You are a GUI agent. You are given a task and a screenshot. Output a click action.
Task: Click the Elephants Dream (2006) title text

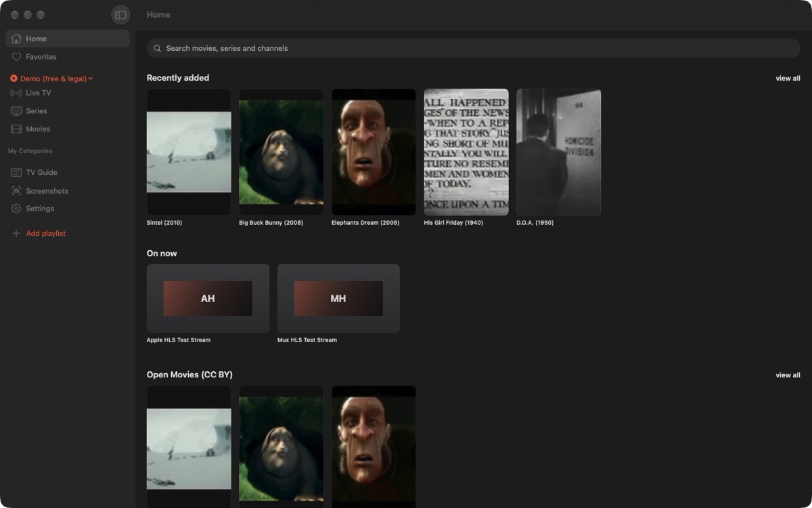tap(365, 223)
